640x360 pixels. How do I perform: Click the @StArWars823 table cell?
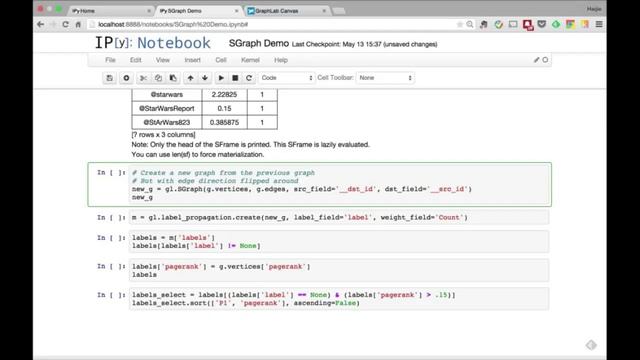(x=167, y=122)
